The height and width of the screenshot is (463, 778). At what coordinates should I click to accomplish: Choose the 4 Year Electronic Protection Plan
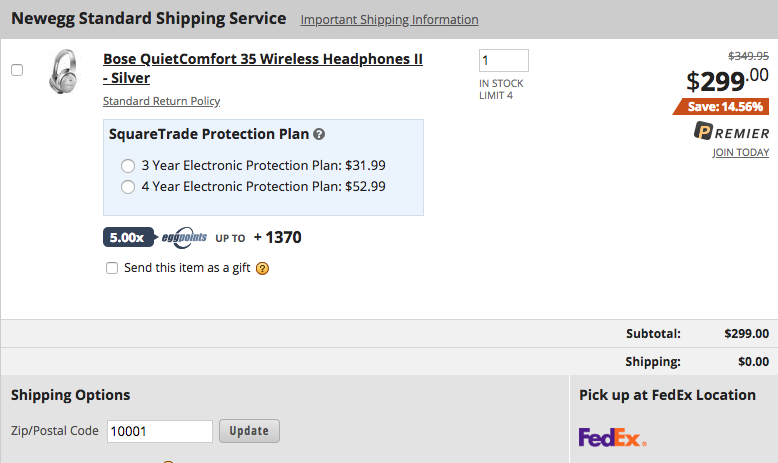[x=127, y=187]
